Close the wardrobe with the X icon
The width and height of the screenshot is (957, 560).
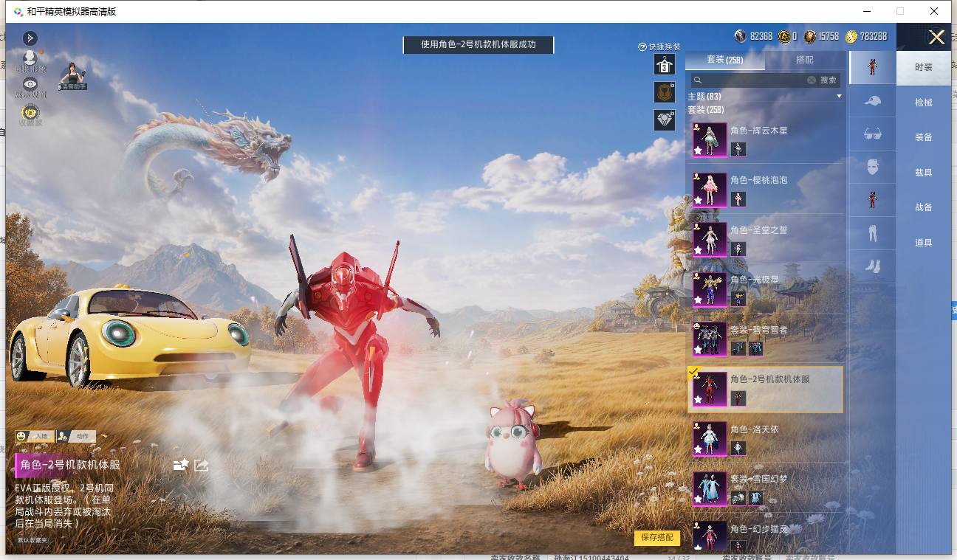tap(937, 38)
